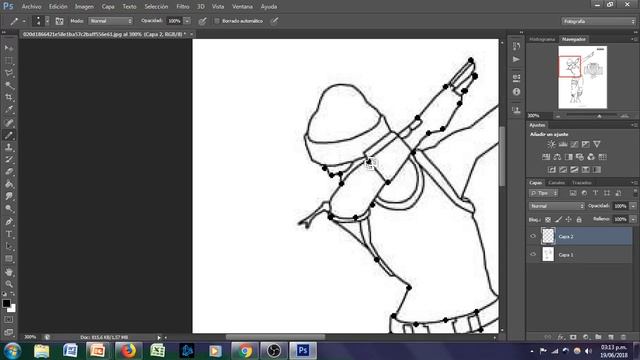Viewport: 640px width, 360px height.
Task: Select the Eyedropper tool
Action: coord(9,110)
